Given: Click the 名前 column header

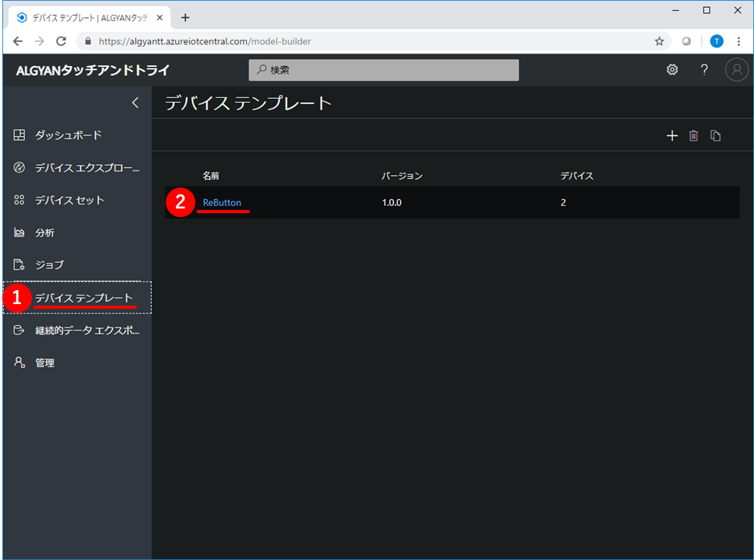Looking at the screenshot, I should point(211,176).
